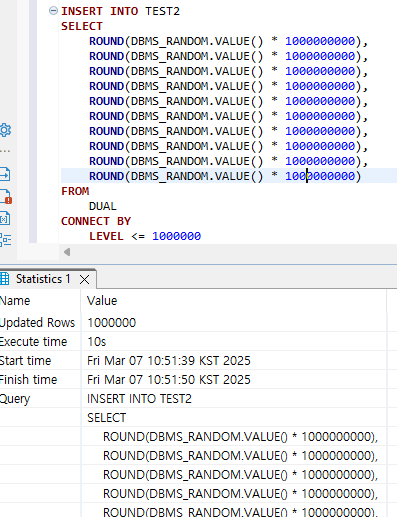Open the execution log icon with red alert
Image resolution: width=397 pixels, height=517 pixels.
[x=5, y=197]
